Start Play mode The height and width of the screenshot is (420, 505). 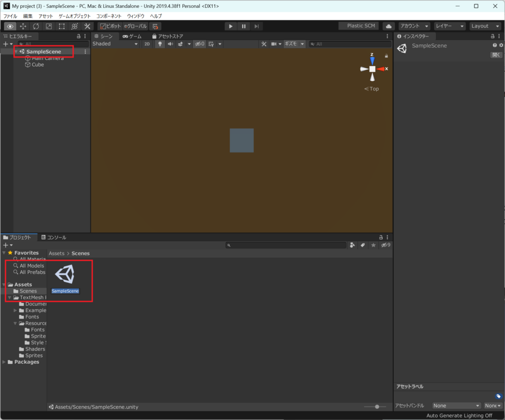(231, 27)
